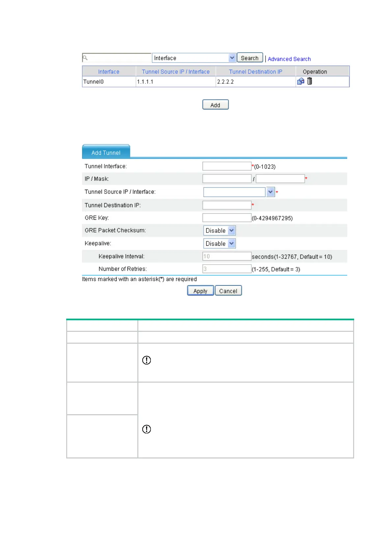392x533 pixels.
Task: Click the Number of Retries field showing 3
Action: click(x=227, y=269)
